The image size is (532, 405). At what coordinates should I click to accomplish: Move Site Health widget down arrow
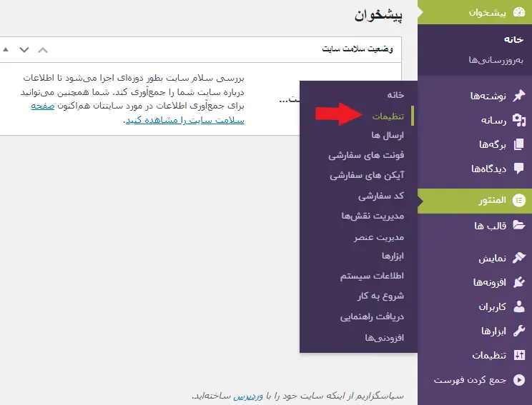pos(24,50)
